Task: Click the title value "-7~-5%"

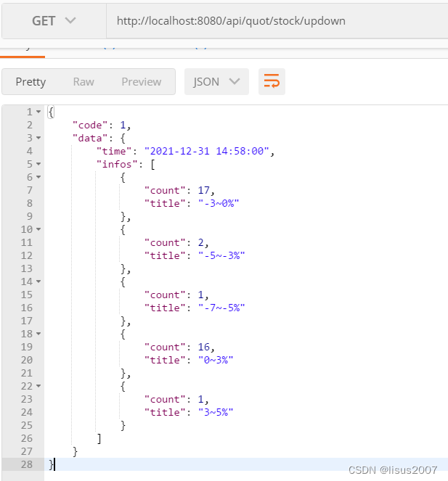Action: click(221, 308)
